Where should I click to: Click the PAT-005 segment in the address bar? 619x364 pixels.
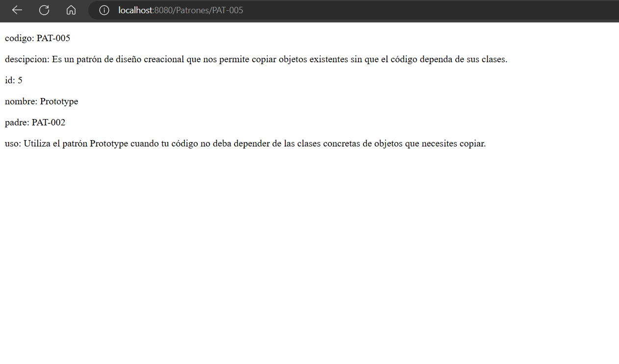pyautogui.click(x=224, y=10)
